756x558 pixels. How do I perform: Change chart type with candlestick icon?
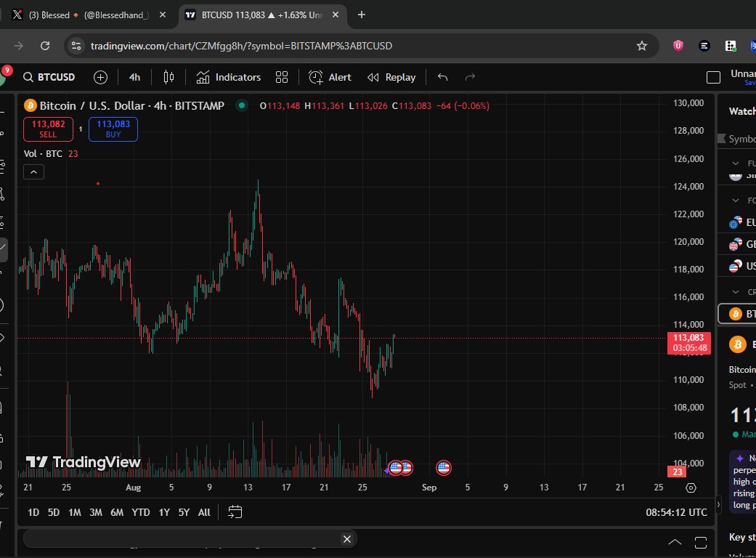pyautogui.click(x=168, y=77)
